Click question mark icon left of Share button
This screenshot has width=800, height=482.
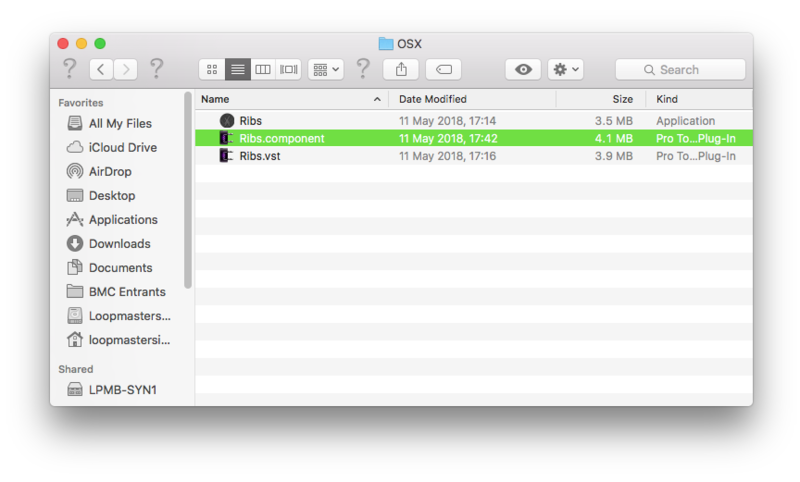coord(363,68)
